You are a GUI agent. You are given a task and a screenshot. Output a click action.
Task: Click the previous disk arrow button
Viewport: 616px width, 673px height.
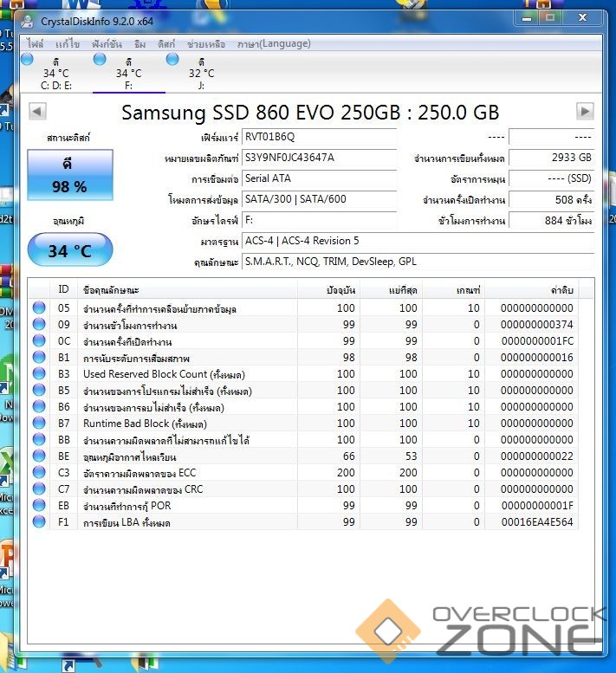37,111
